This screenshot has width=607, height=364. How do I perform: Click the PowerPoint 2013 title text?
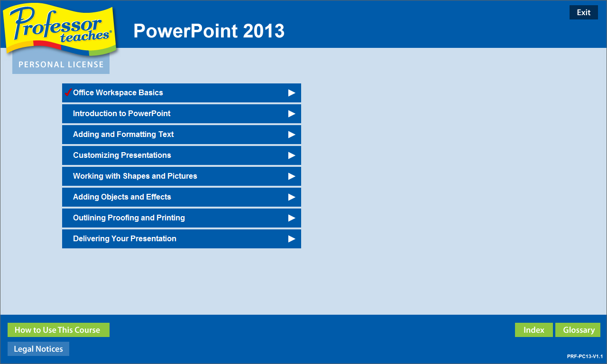pyautogui.click(x=209, y=31)
